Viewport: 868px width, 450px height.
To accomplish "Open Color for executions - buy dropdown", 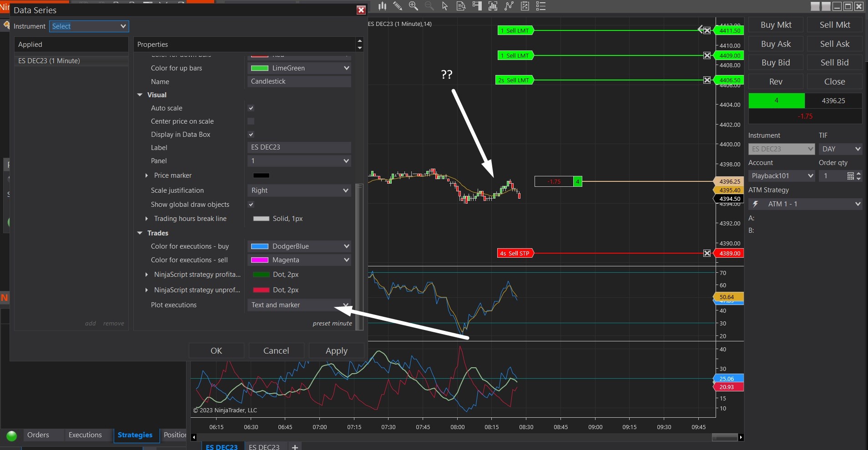I will coord(299,246).
